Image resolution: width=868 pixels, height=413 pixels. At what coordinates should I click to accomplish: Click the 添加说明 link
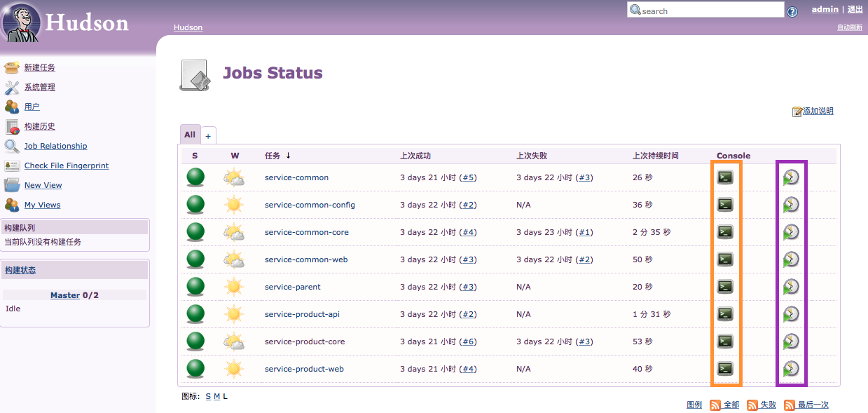tap(818, 111)
